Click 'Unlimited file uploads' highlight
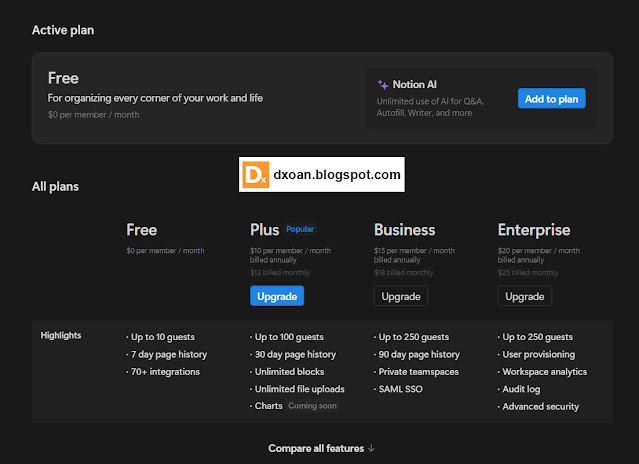The height and width of the screenshot is (464, 639). click(300, 389)
